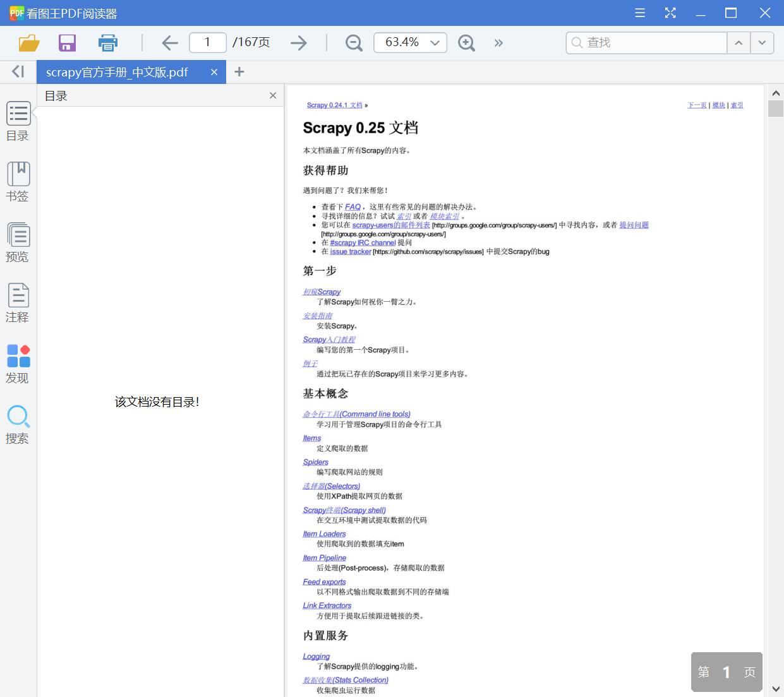Expand more toolbar tools with double chevron
Image resolution: width=784 pixels, height=697 pixels.
point(498,43)
